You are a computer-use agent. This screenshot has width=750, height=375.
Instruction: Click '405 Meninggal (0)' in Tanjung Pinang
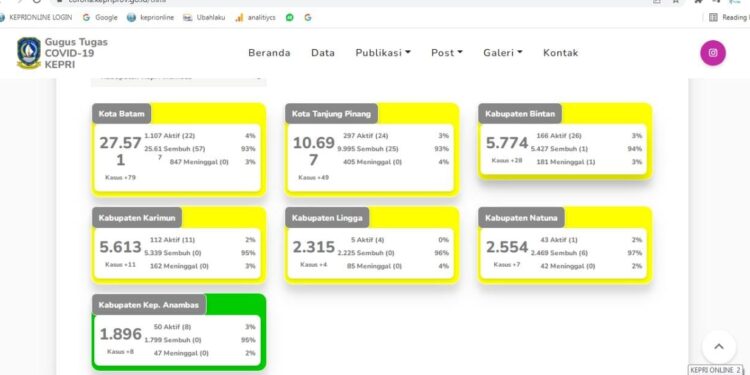(x=372, y=162)
